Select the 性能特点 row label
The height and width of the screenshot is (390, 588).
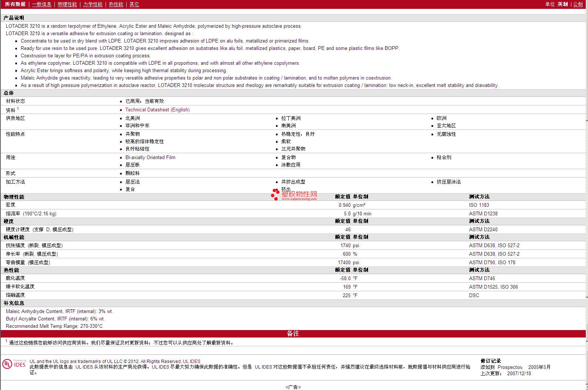coord(16,134)
